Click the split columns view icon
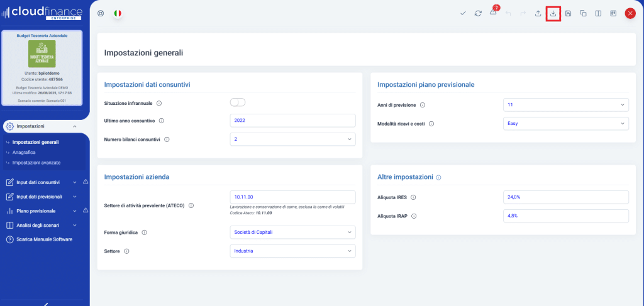Viewport: 644px width, 306px height. [x=599, y=14]
